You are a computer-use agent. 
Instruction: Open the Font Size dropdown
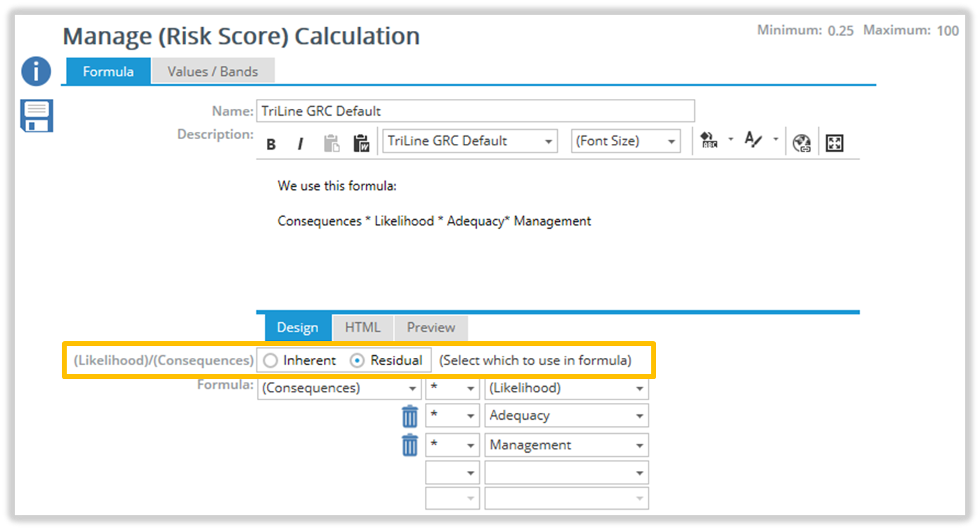pyautogui.click(x=626, y=141)
